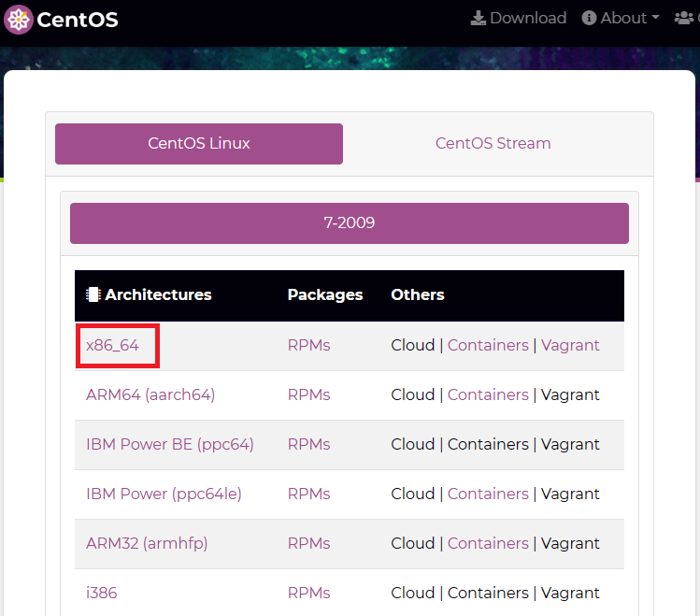Switch to the CentOS Stream tab
Image resolution: width=700 pixels, height=616 pixels.
(x=493, y=143)
